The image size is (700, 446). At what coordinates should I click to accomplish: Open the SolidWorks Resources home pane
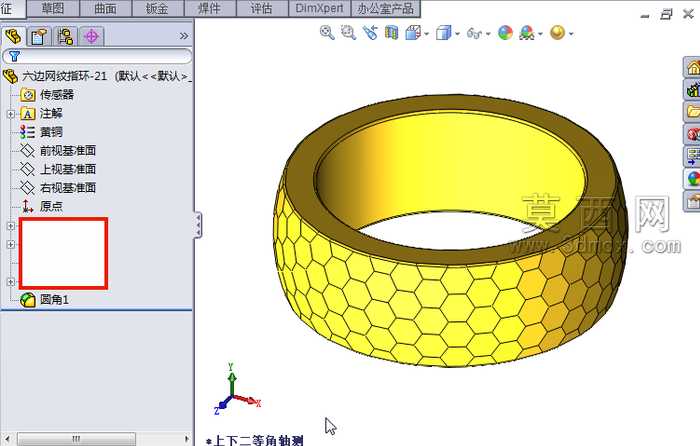(x=692, y=68)
